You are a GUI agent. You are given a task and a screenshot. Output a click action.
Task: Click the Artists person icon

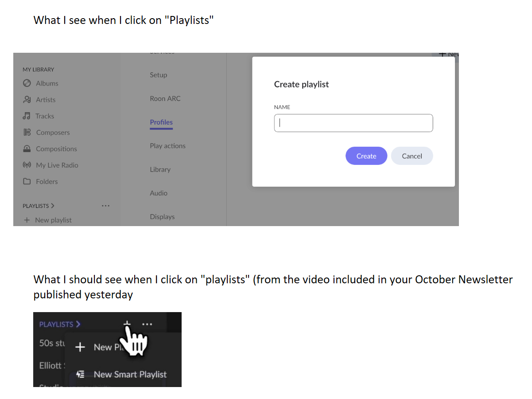click(27, 100)
